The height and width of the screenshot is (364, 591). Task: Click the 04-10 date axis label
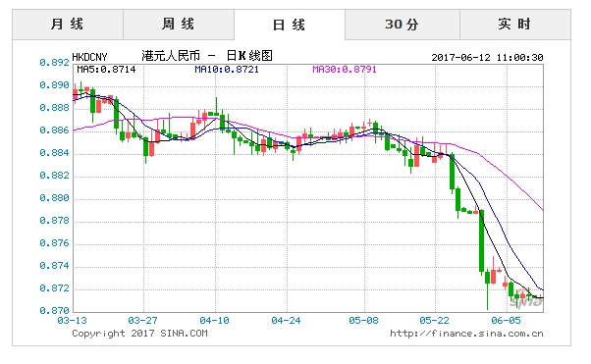214,321
